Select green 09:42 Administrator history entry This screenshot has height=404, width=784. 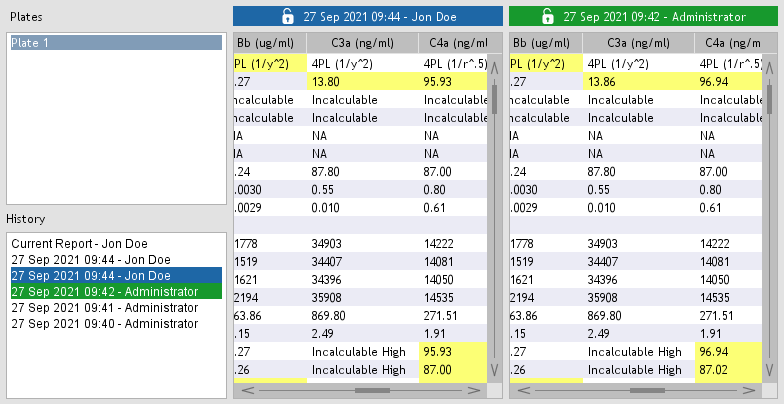(116, 292)
